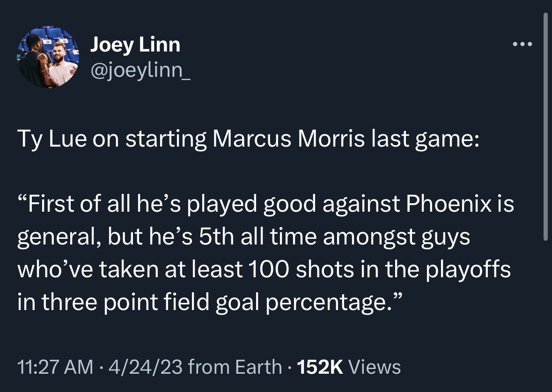
Task: Select the words 'Marcus Morris' in the tweet
Action: tap(288, 139)
